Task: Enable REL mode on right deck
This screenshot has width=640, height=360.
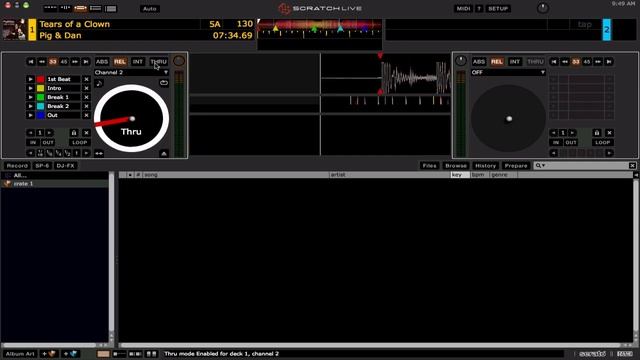Action: tap(497, 62)
